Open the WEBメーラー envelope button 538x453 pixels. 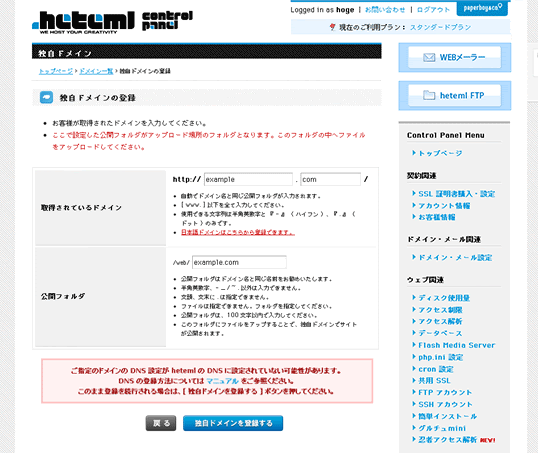455,57
